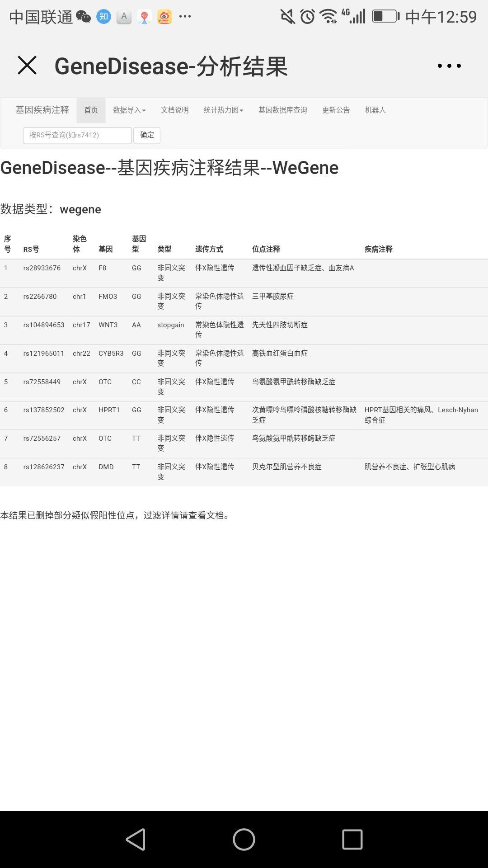Tap the Zhihu notification icon in status bar
Screen dimensions: 488x868
104,17
